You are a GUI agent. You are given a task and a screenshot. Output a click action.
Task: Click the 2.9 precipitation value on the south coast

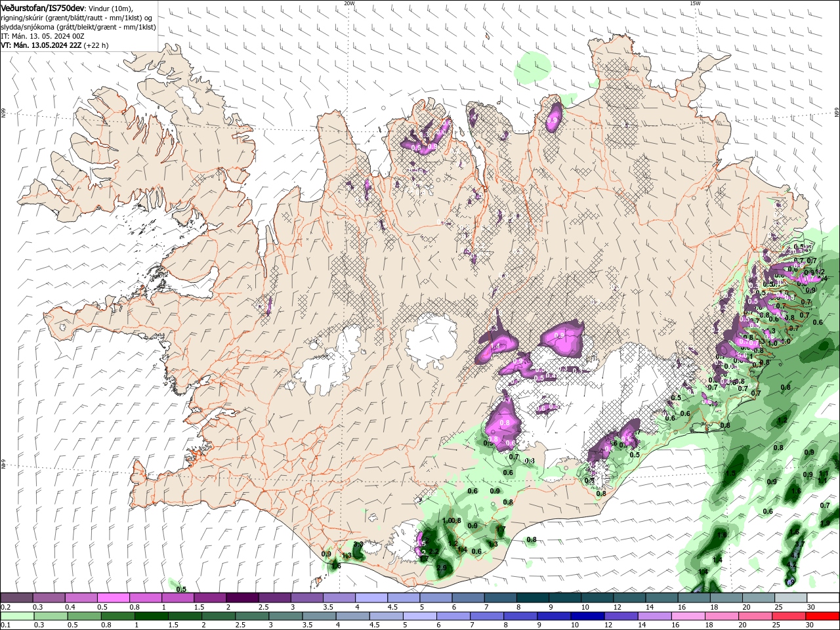pyautogui.click(x=442, y=568)
